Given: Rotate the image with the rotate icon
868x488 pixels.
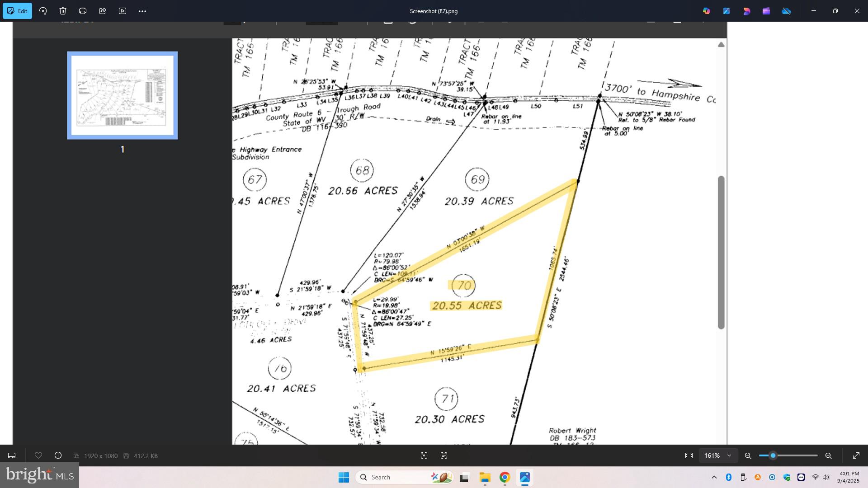Looking at the screenshot, I should click(43, 11).
